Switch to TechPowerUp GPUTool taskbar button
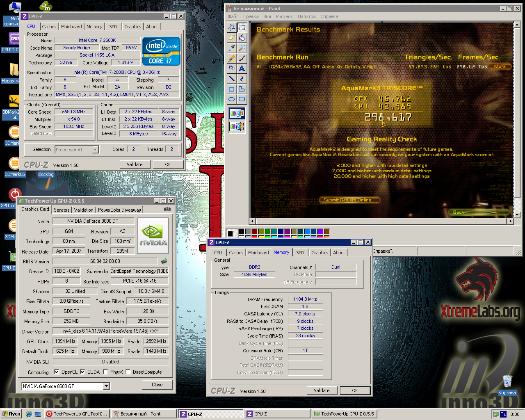The width and height of the screenshot is (525, 420). tap(76, 414)
